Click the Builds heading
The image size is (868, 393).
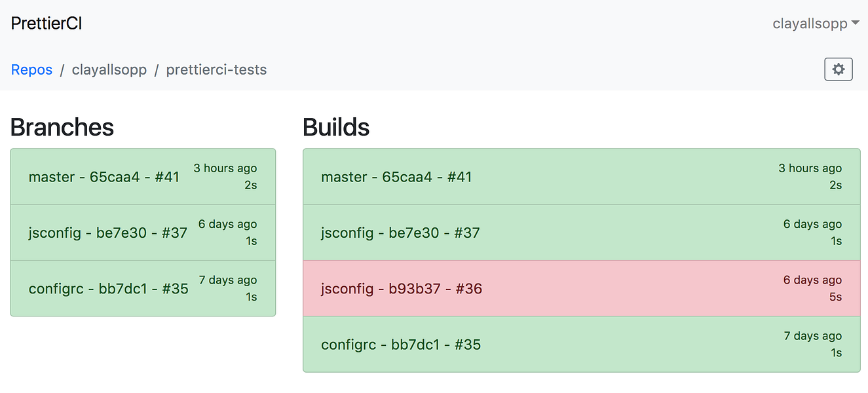(x=336, y=127)
